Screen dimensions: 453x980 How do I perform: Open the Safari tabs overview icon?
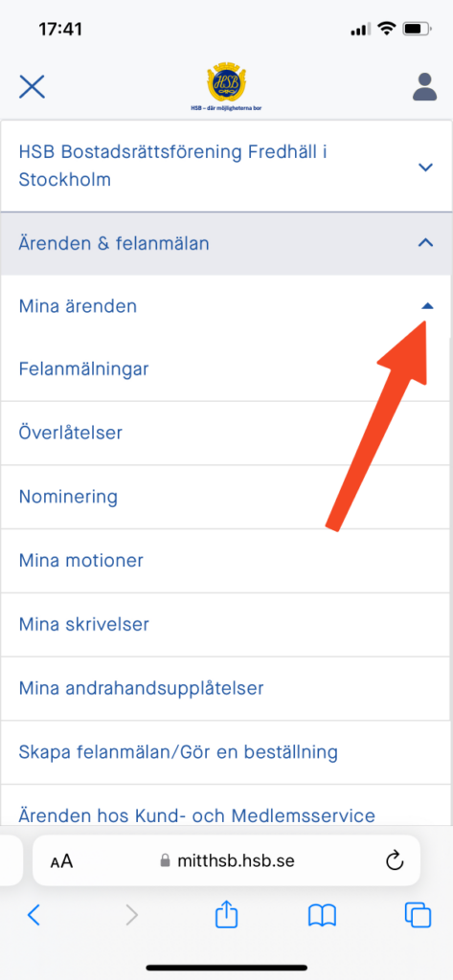click(418, 916)
